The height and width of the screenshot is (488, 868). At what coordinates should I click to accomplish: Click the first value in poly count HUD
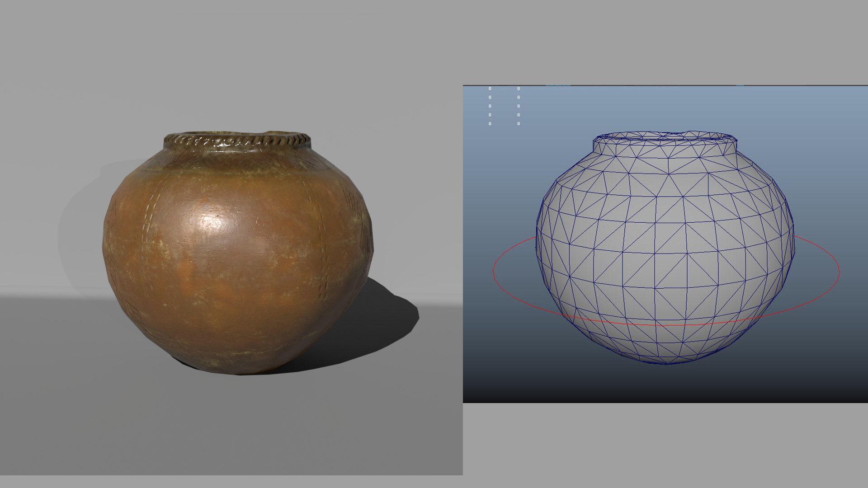pyautogui.click(x=490, y=89)
